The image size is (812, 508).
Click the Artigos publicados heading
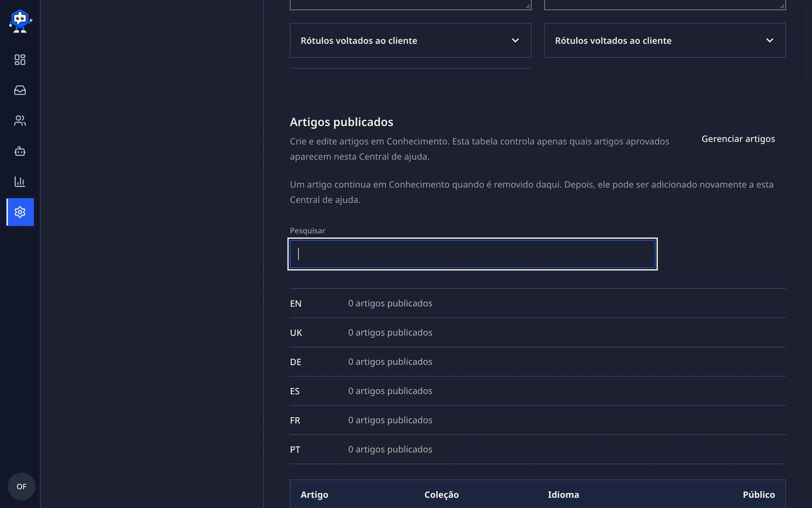coord(342,122)
